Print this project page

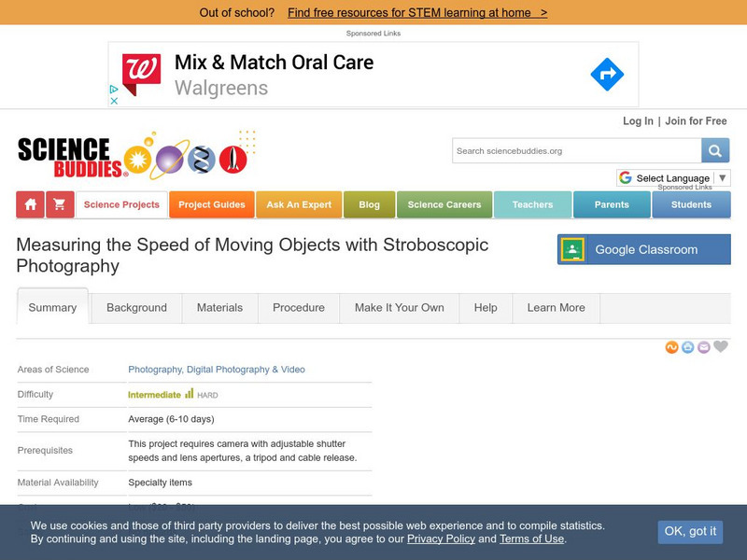(687, 347)
